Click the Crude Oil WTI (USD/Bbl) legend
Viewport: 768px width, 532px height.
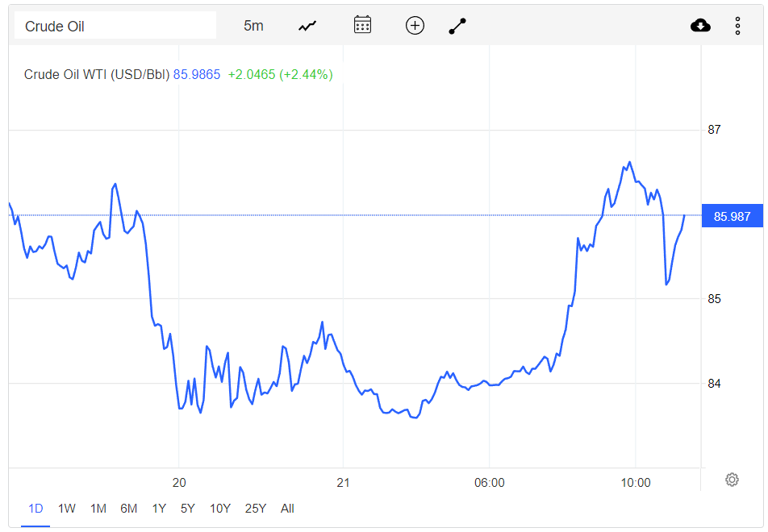[97, 74]
